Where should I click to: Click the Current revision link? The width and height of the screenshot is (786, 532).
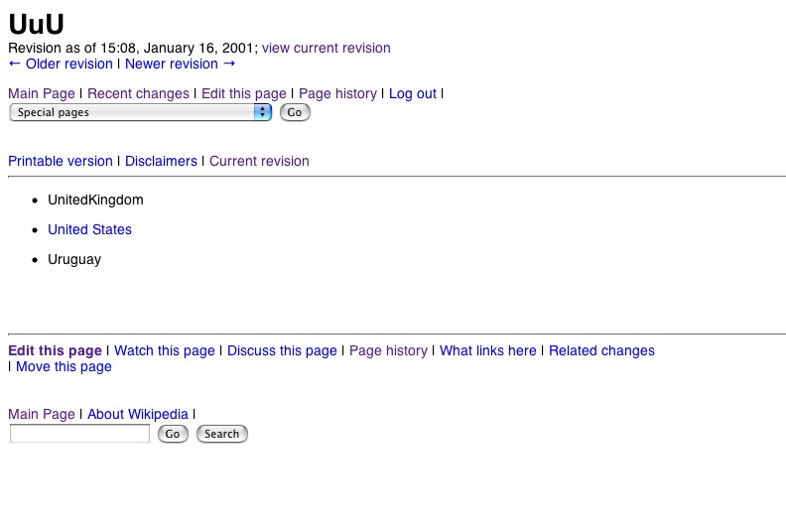point(259,161)
